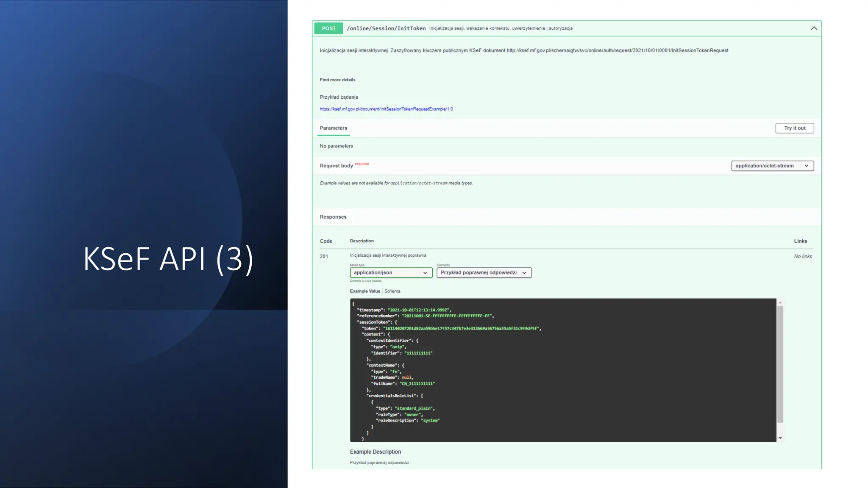Open the Przykład poprawnej odpowiedzi examples dropdown
Viewport: 868px width, 488px height.
tap(484, 273)
